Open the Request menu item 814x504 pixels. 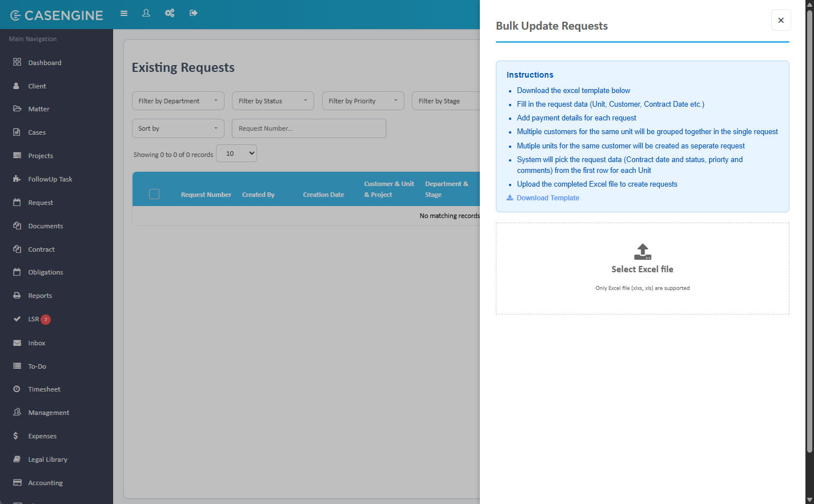pyautogui.click(x=41, y=203)
